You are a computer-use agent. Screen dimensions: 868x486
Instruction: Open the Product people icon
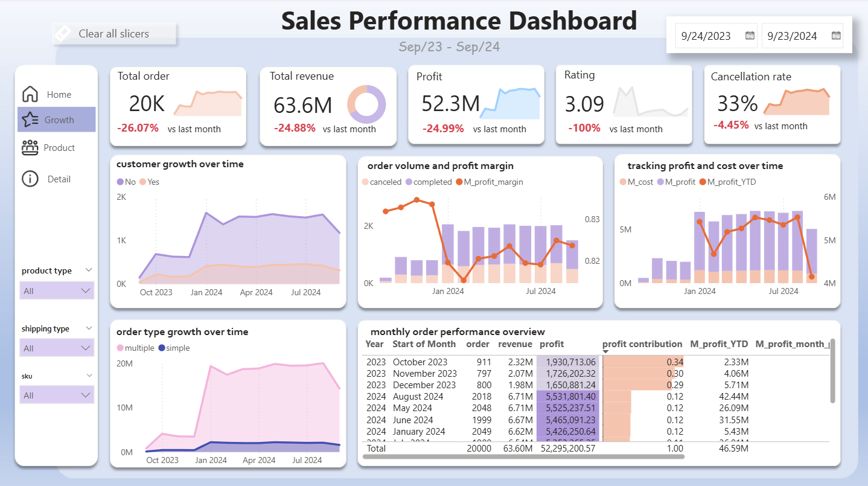[x=30, y=147]
